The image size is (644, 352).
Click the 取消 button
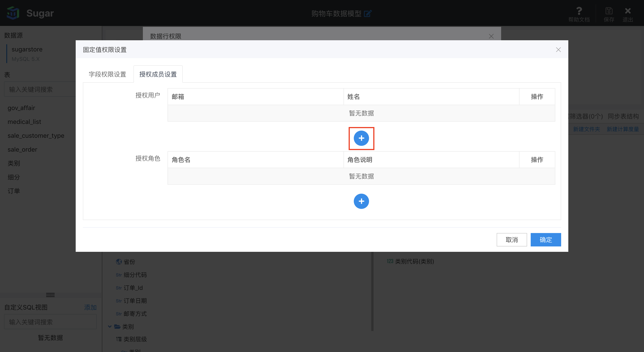[512, 240]
